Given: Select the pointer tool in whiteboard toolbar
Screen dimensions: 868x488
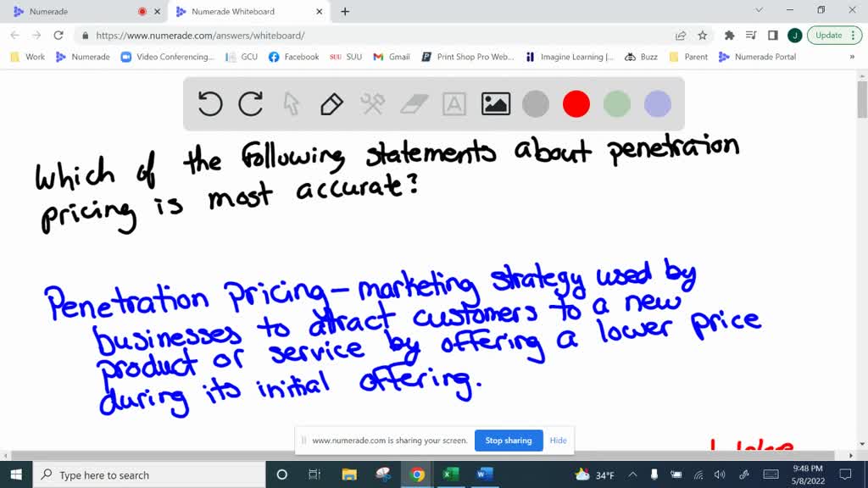Looking at the screenshot, I should coord(292,104).
